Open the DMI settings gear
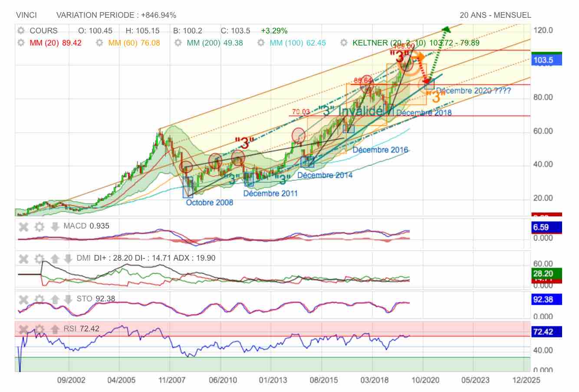579x392 pixels. (39, 258)
